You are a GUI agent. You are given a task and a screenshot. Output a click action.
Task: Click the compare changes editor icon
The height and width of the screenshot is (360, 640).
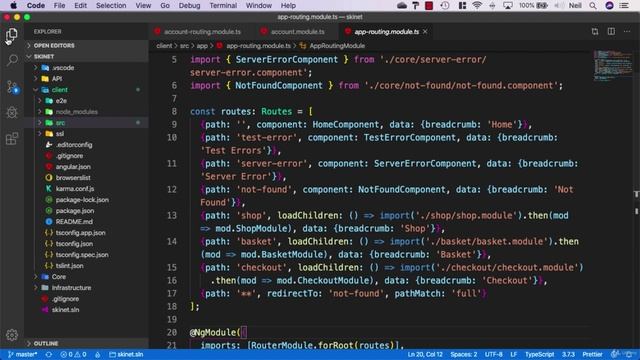point(595,31)
